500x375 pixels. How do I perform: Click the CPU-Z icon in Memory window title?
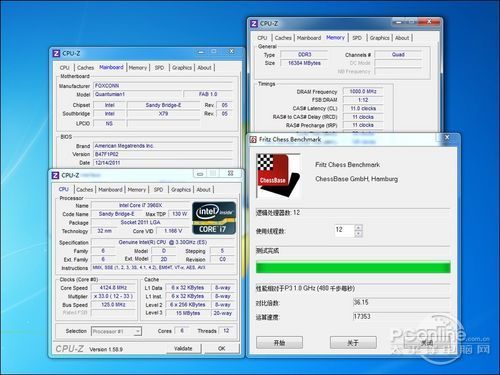(x=254, y=23)
